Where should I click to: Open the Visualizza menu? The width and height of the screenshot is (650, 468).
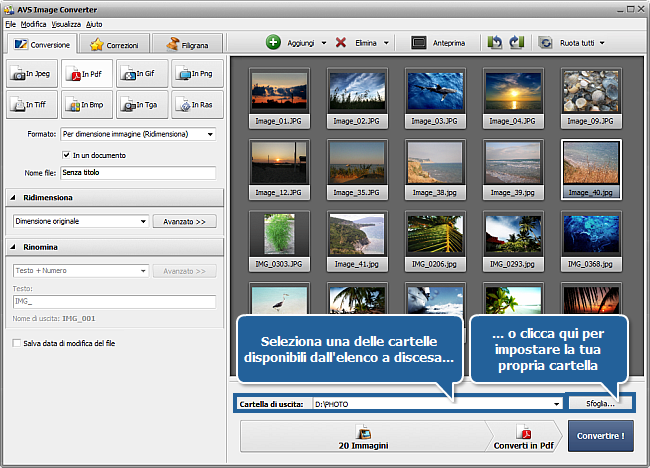coord(67,22)
